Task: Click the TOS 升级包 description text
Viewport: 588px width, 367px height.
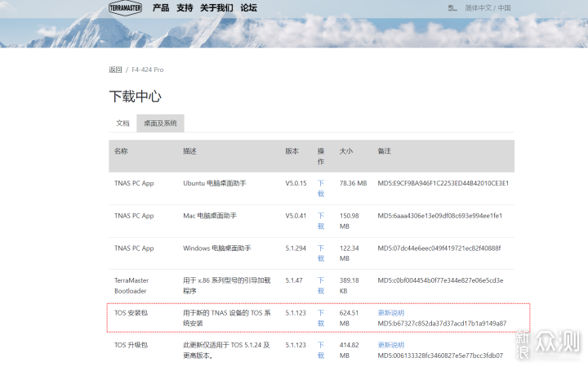Action: (x=226, y=350)
